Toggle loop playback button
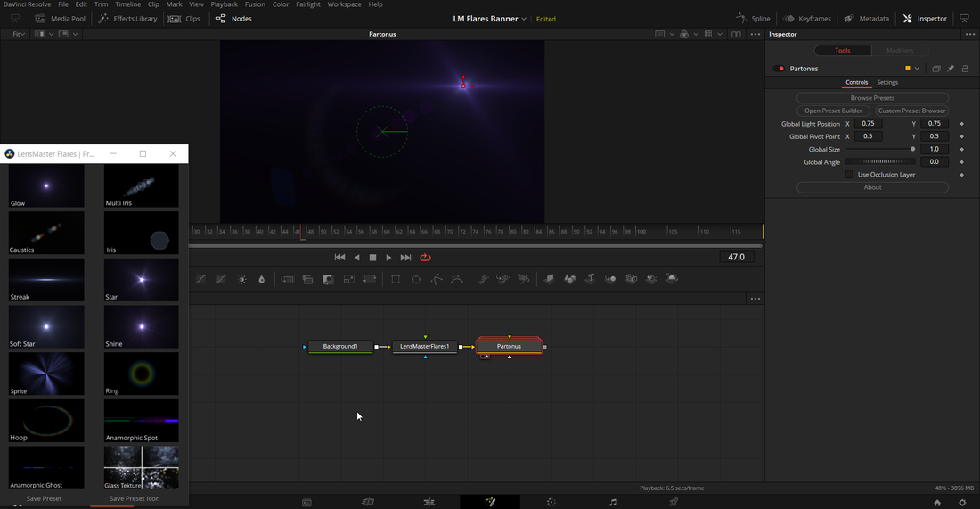The height and width of the screenshot is (509, 980). tap(425, 258)
